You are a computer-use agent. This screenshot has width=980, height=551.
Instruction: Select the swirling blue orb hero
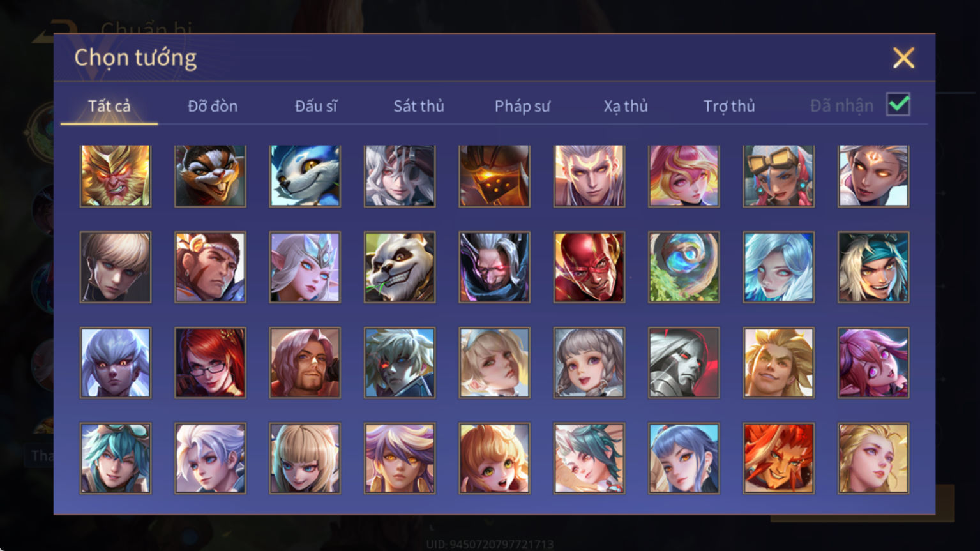pyautogui.click(x=684, y=267)
